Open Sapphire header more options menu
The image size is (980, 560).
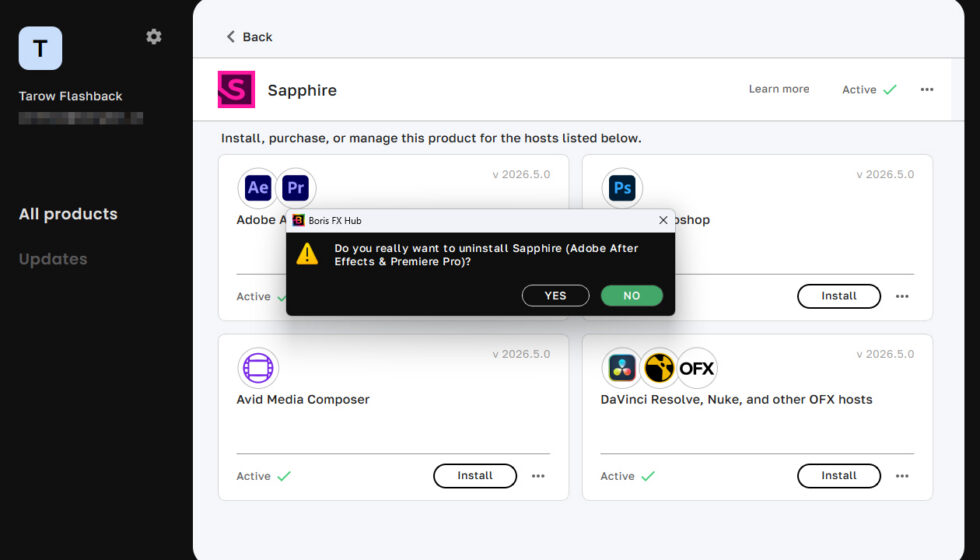pos(927,89)
